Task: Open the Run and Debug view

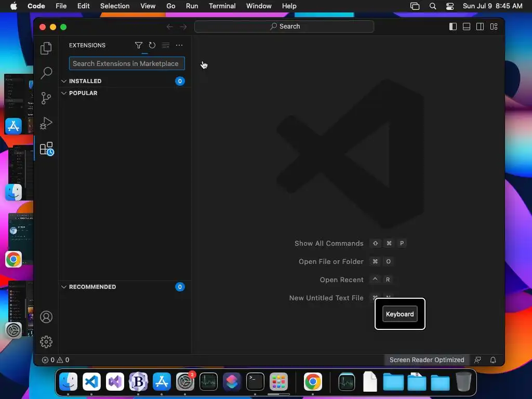Action: [x=46, y=123]
